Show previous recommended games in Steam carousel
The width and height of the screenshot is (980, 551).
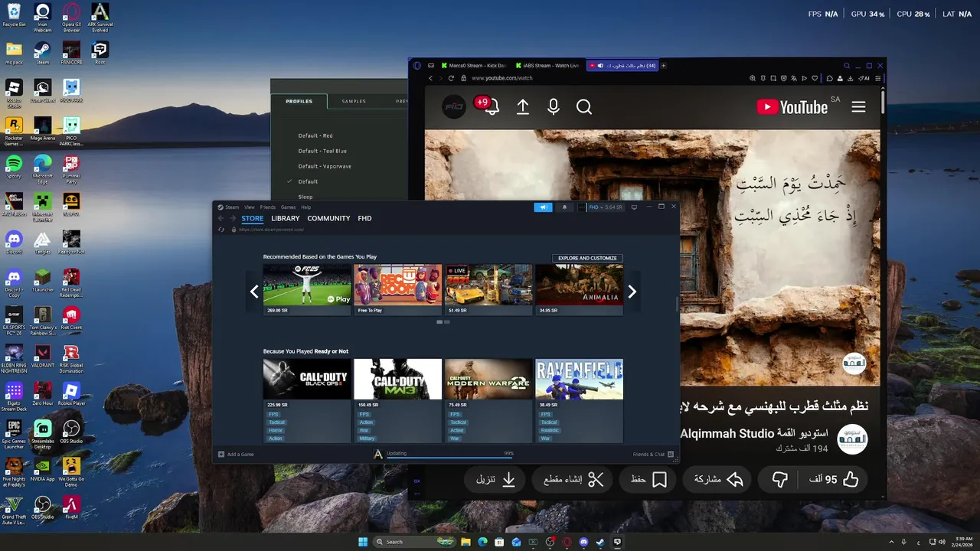tap(255, 291)
